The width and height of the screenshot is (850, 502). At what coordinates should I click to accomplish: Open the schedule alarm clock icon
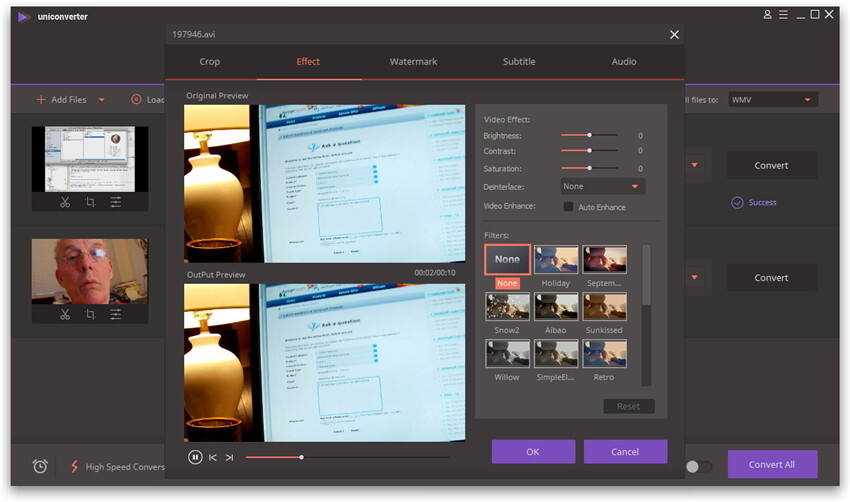40,466
